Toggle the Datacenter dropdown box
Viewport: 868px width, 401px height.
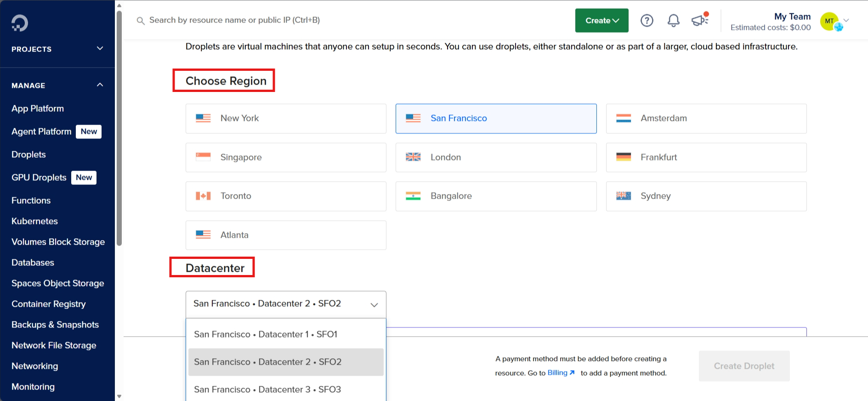coord(286,304)
